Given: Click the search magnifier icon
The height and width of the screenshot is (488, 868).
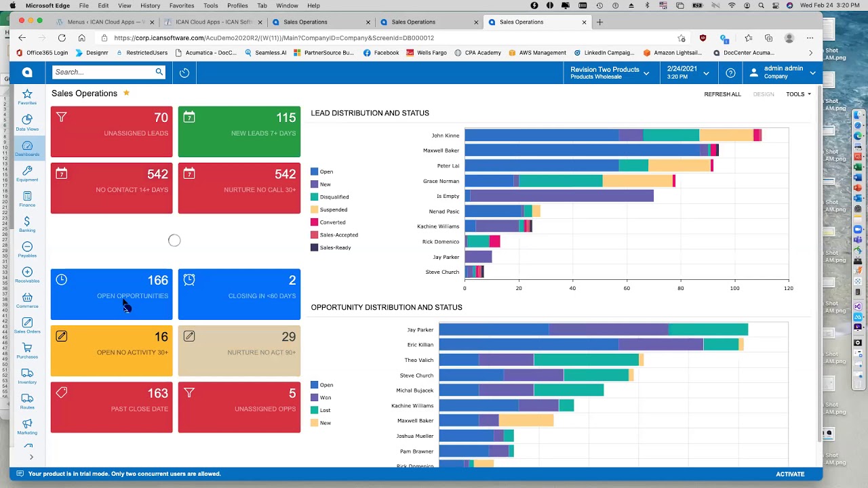Looking at the screenshot, I should pos(159,72).
